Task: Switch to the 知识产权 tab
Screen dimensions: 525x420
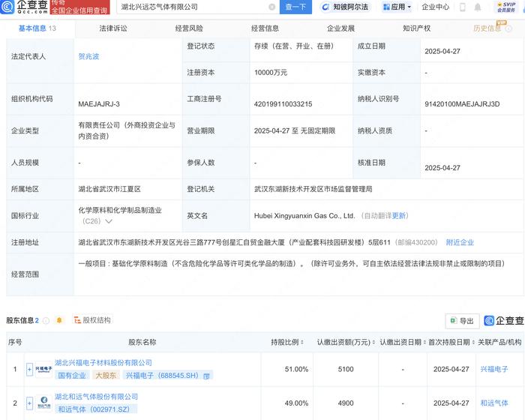Action: pos(416,28)
